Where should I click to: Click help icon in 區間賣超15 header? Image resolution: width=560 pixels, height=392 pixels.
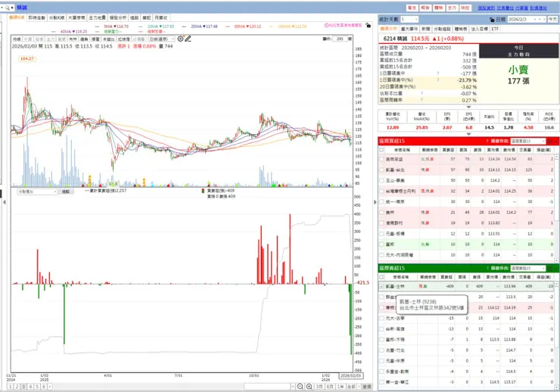click(x=487, y=268)
